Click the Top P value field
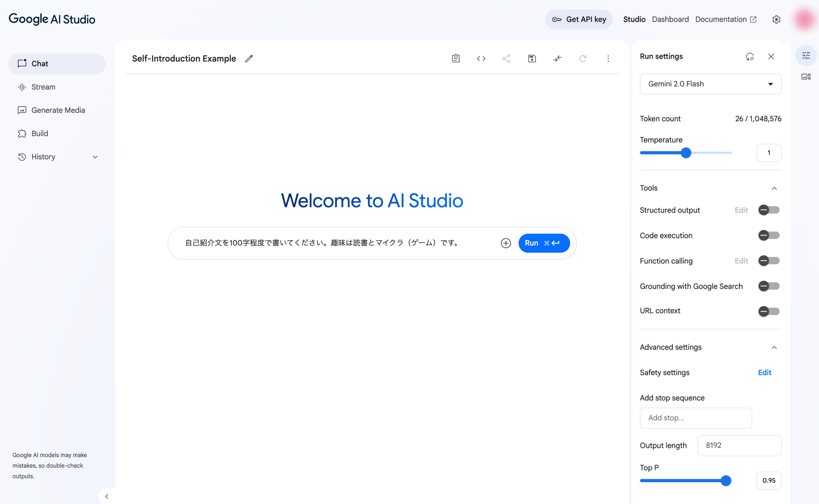Screen dimensions: 819x504 [769, 481]
